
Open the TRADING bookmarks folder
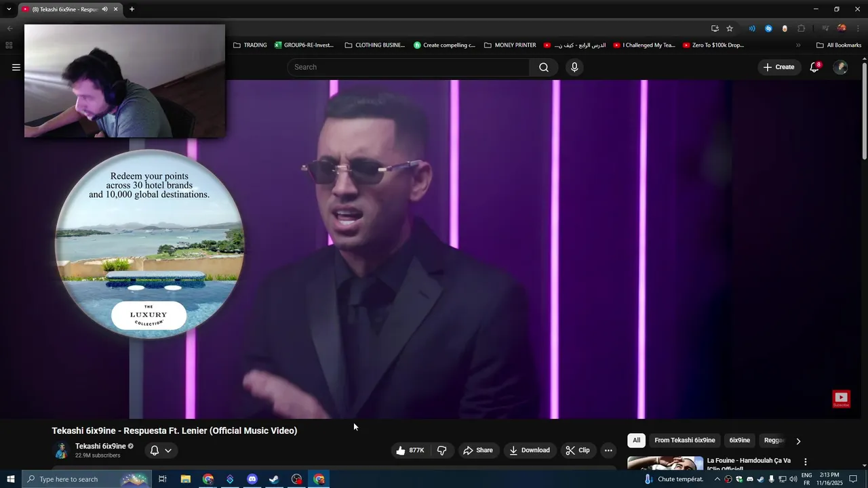point(250,45)
